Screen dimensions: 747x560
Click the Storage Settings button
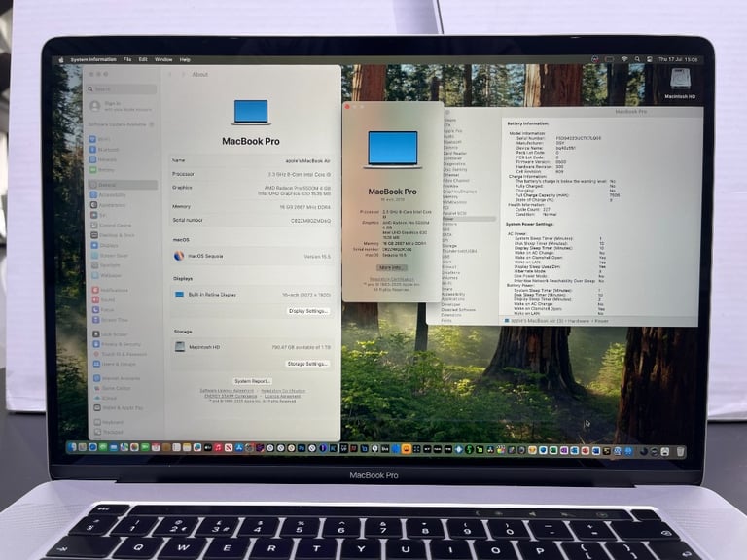click(307, 364)
